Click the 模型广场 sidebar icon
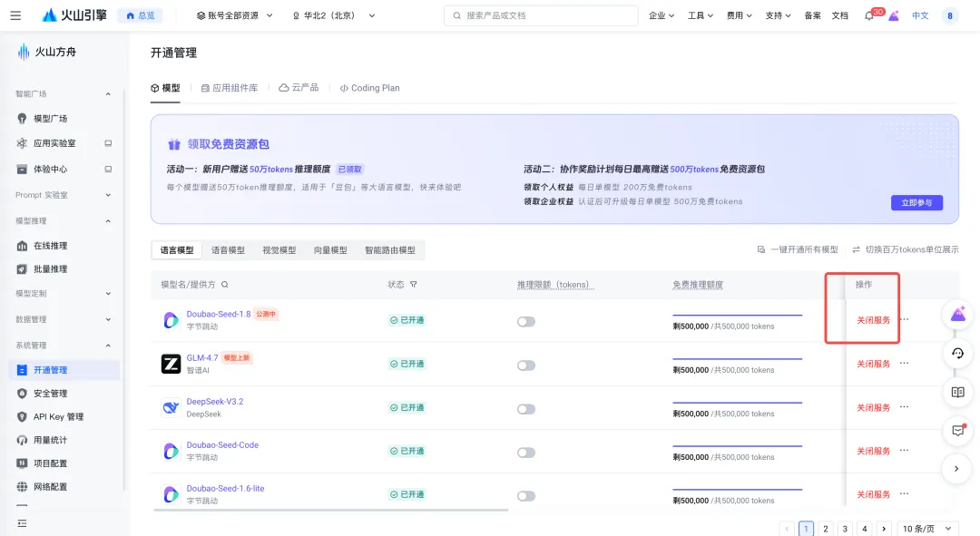 pos(22,118)
